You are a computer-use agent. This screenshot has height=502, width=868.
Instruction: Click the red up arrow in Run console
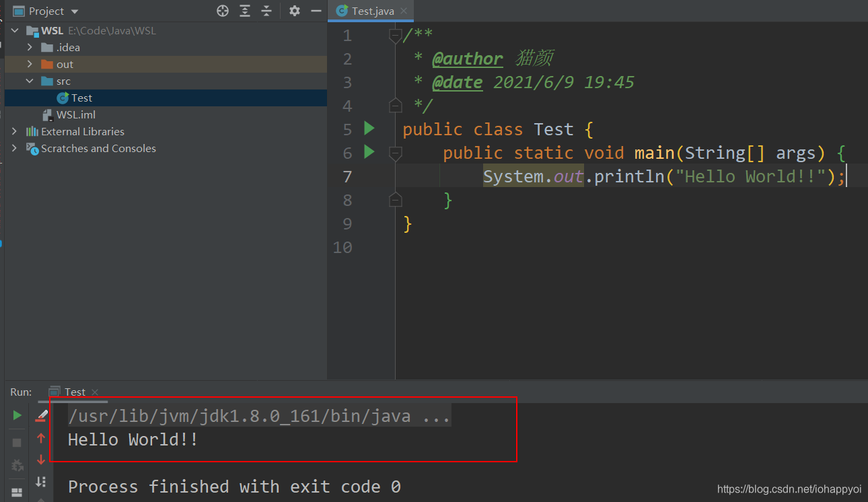[x=42, y=438]
